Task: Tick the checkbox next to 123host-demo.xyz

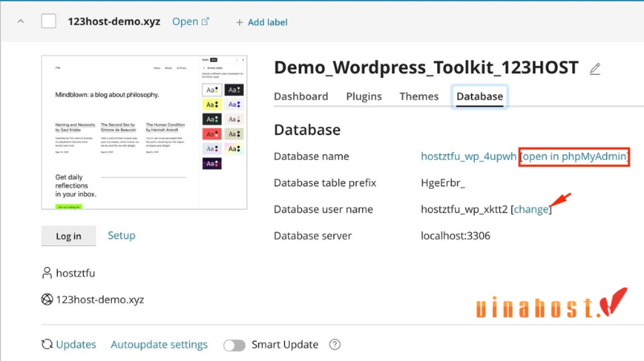Action: click(48, 22)
